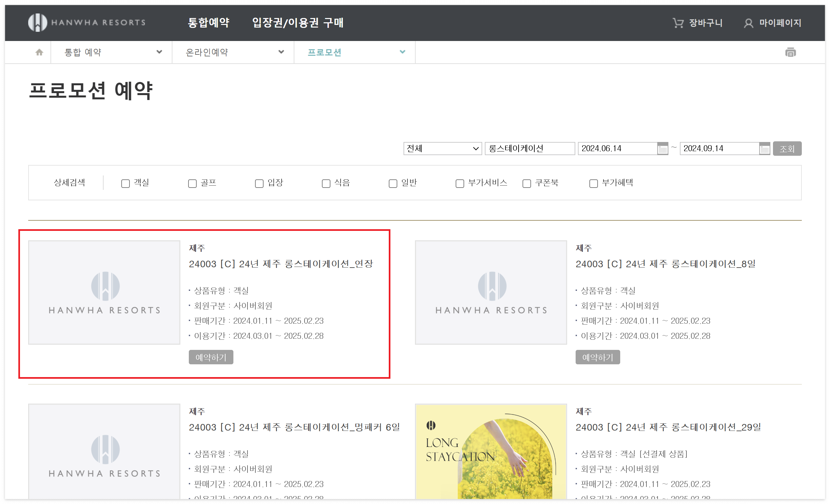
Task: Expand the 온라인예약 breadcrumb dropdown
Action: [x=233, y=52]
